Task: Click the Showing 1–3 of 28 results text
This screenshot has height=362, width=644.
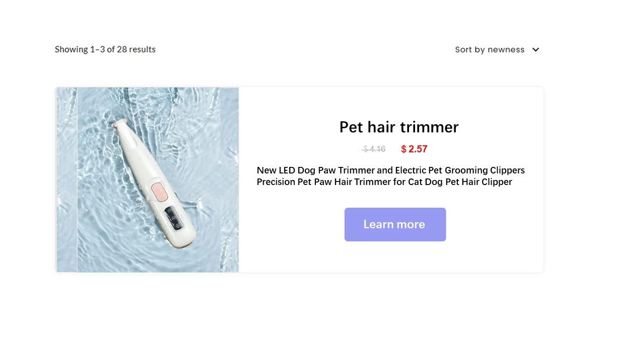Action: (105, 49)
